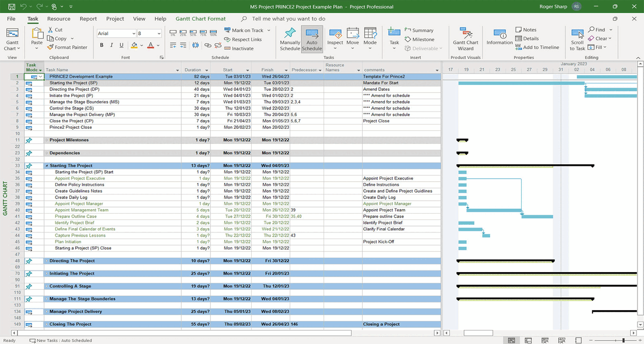Select the Scroll to Task icon
This screenshot has height=344, width=644.
pyautogui.click(x=576, y=39)
